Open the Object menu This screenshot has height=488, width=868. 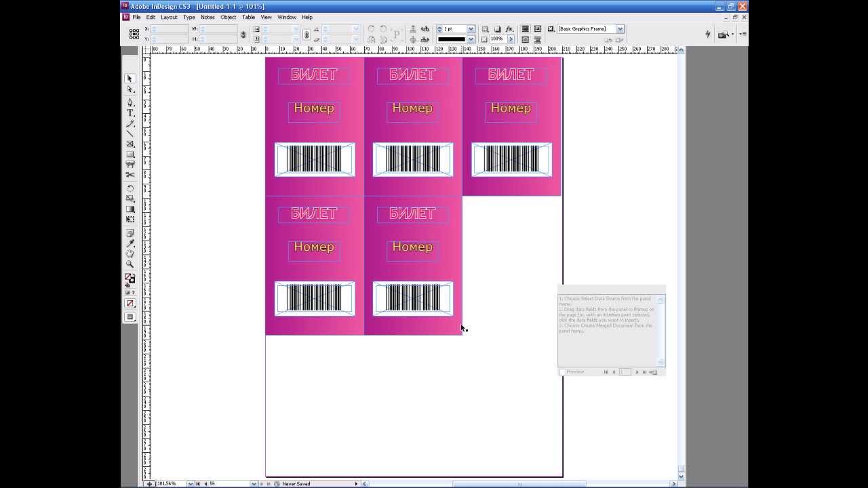[x=228, y=17]
